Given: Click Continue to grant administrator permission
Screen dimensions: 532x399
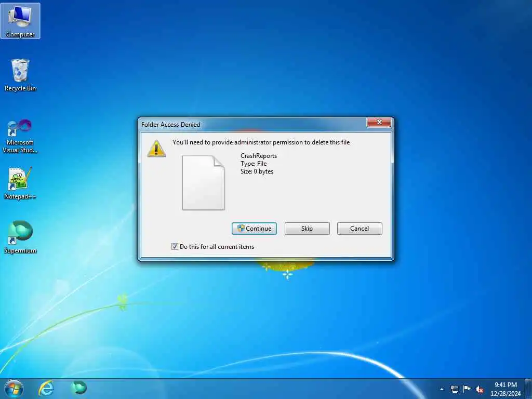Looking at the screenshot, I should [x=254, y=229].
